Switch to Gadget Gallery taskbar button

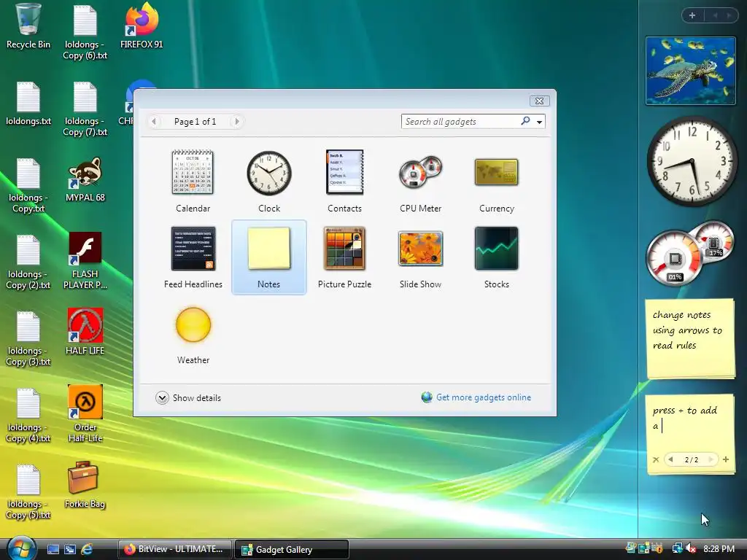click(292, 549)
